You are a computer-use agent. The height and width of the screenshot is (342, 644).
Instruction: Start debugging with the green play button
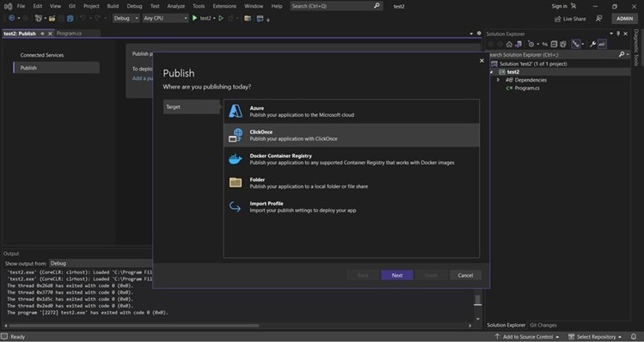coord(194,19)
